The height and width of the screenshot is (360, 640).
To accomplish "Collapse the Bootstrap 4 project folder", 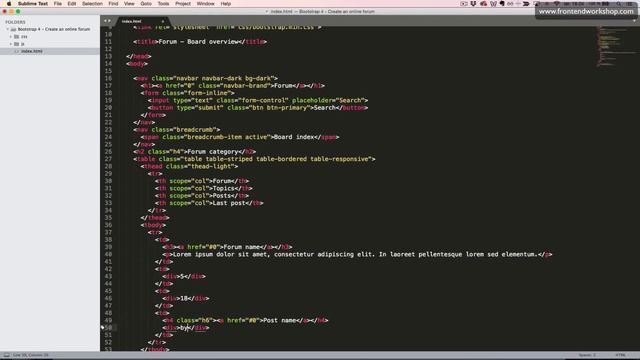I will tap(7, 29).
